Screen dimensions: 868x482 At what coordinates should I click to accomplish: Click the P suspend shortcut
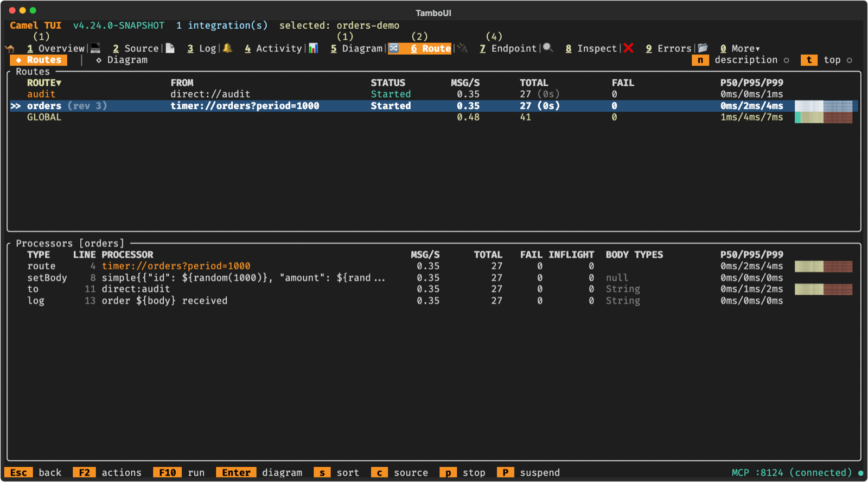528,473
